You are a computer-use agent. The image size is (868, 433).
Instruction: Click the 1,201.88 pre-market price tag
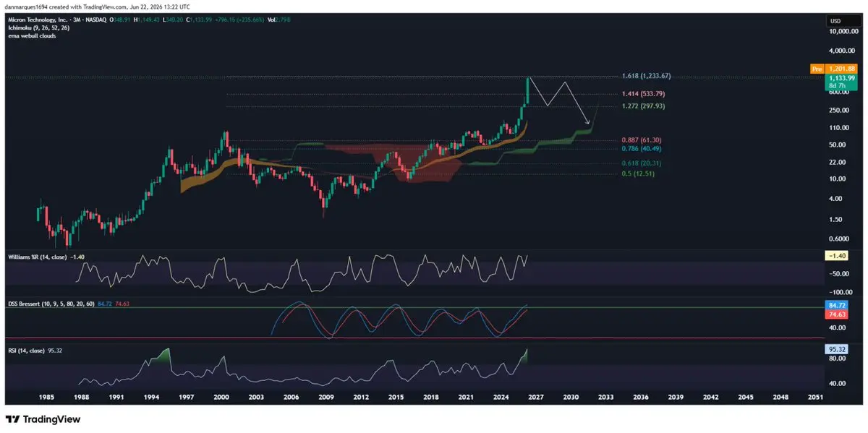842,69
